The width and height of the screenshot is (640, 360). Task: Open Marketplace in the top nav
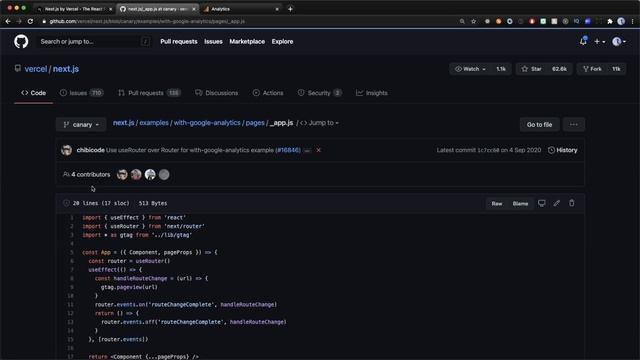click(x=247, y=42)
